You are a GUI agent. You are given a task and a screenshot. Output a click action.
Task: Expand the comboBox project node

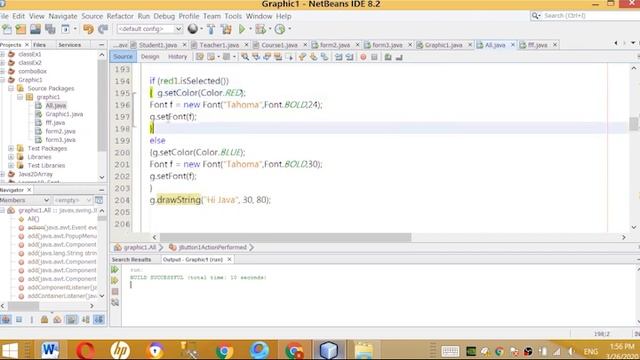(x=2, y=71)
